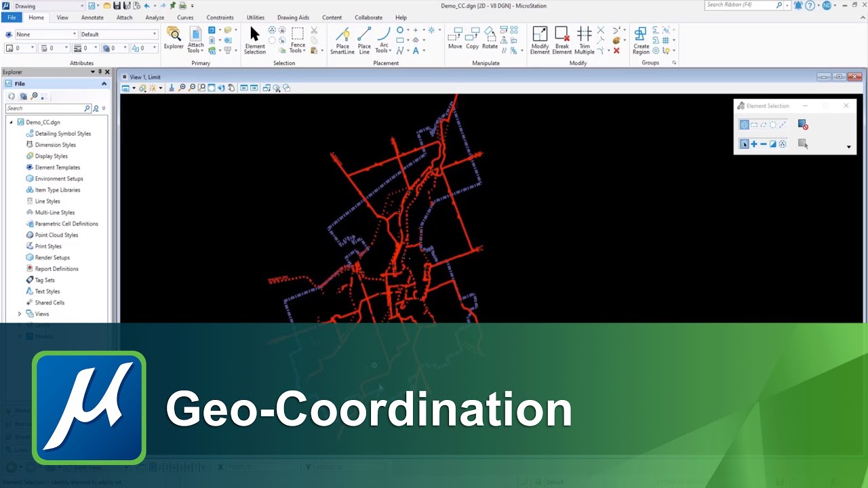Switch to the View ribbon tab

pos(62,18)
